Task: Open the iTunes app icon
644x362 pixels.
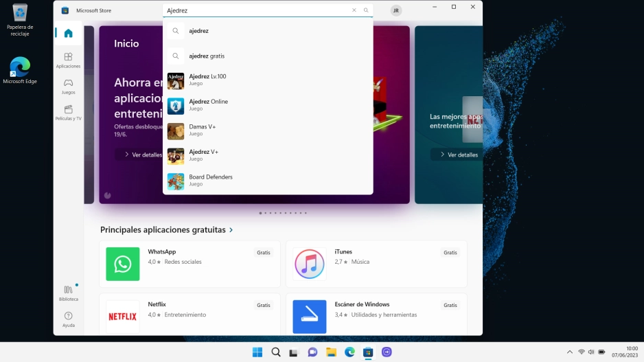Action: pos(309,264)
